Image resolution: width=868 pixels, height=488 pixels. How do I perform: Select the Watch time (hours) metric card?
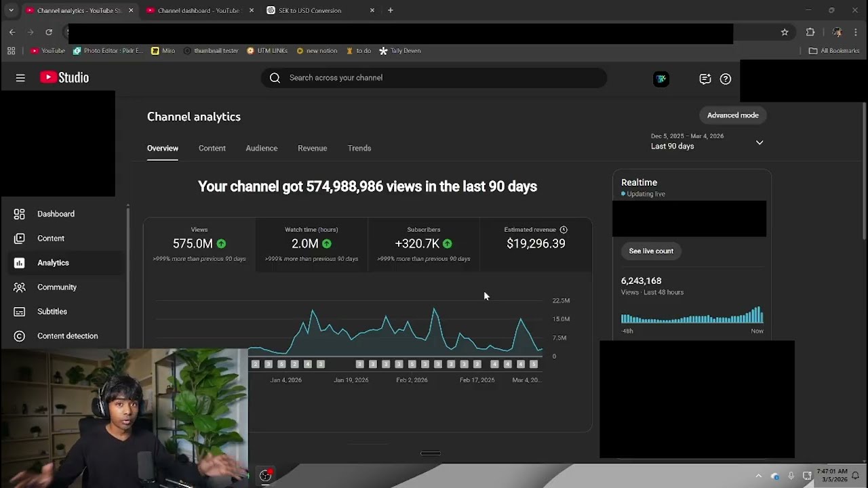[312, 245]
